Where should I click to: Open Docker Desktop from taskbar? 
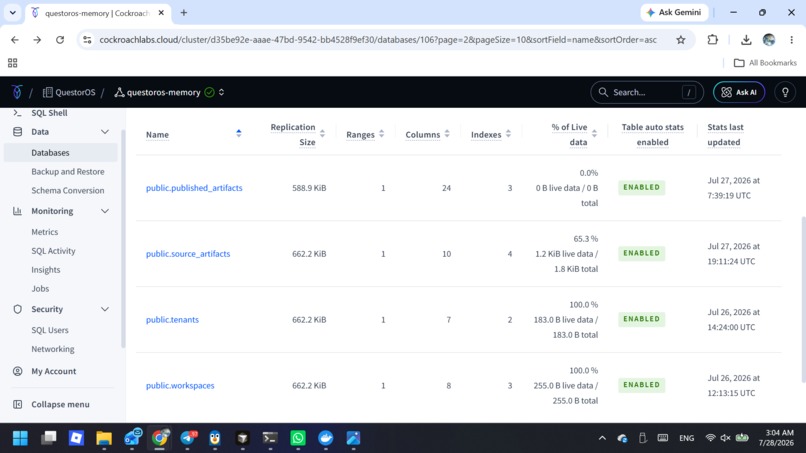[x=325, y=438]
